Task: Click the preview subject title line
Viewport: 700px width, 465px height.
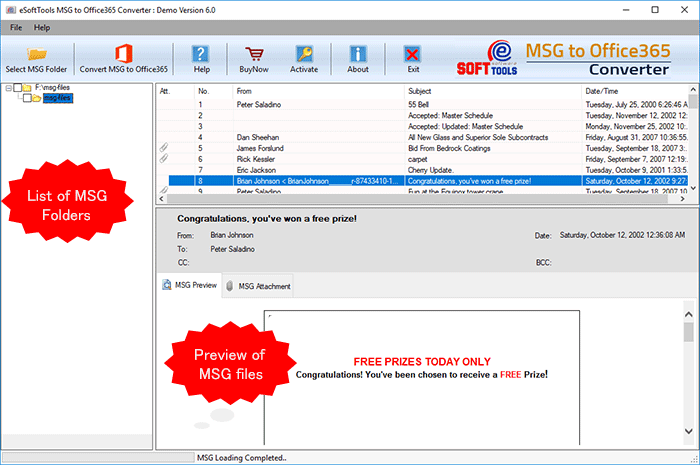Action: coord(267,219)
